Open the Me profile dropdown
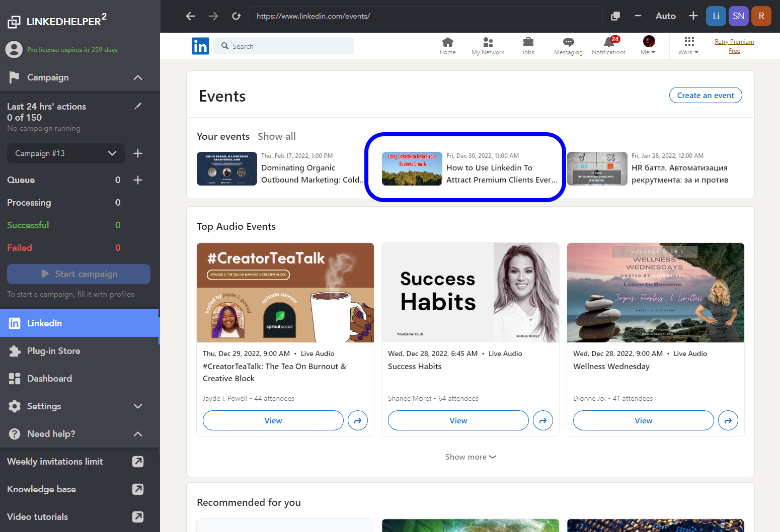 (649, 46)
